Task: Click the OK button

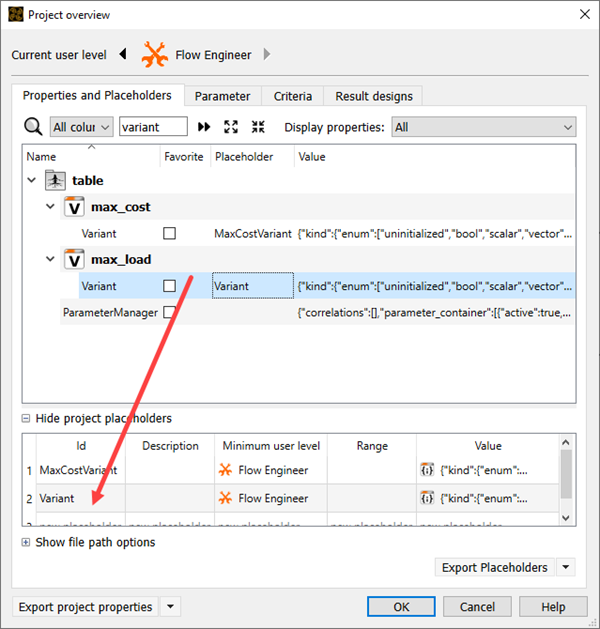Action: pyautogui.click(x=401, y=607)
